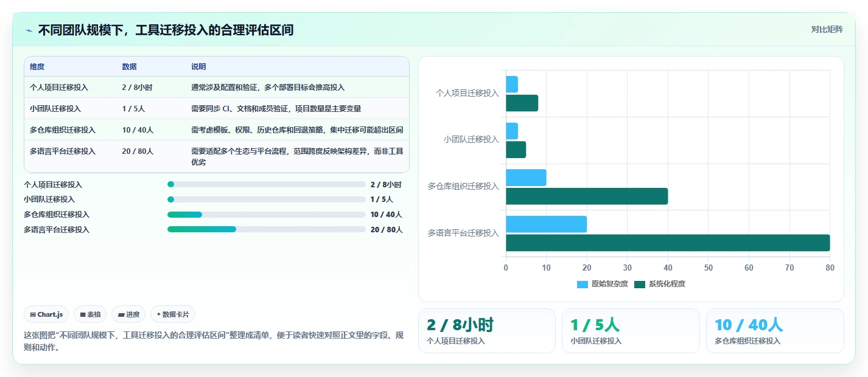Viewport: 868px width, 377px height.
Task: Click the progress list value 20 / 80人
Action: coord(387,230)
